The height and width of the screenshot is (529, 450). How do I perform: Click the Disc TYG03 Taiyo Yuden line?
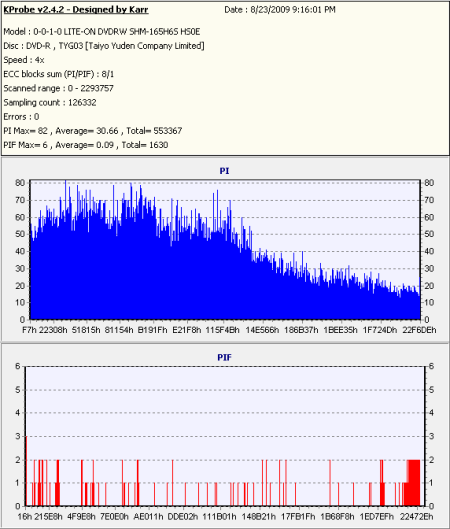(x=104, y=46)
